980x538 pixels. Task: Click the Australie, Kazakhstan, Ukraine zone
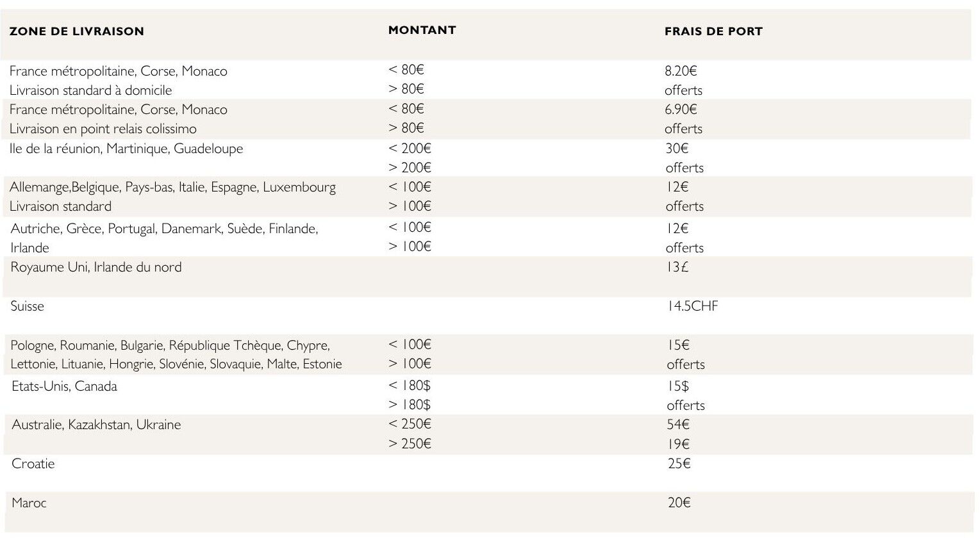click(x=96, y=425)
